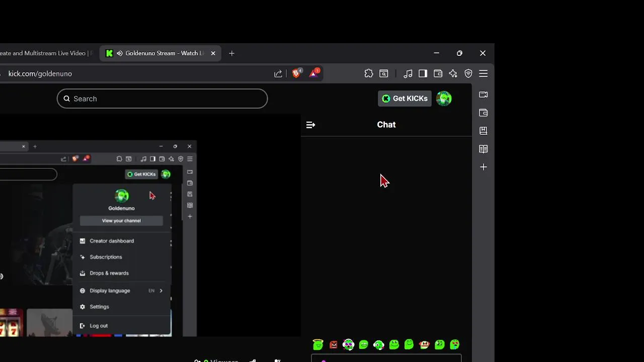Click the Get KICKs button
This screenshot has width=644, height=362.
coord(405,99)
